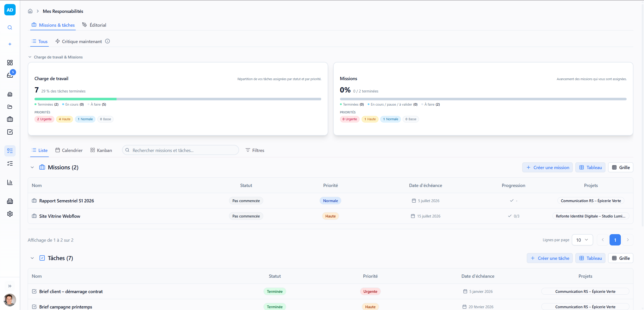The image size is (644, 310).
Task: Switch to Calendrier view
Action: (69, 150)
